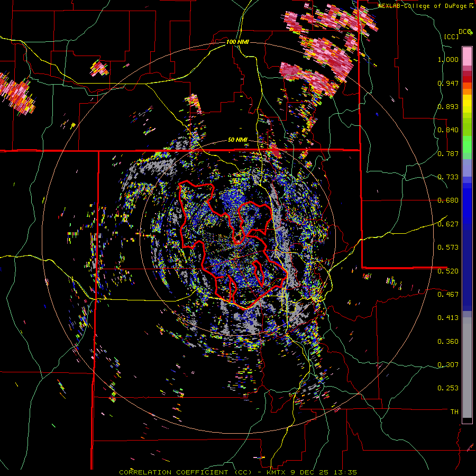Click the Correlation Coefficient KMTX timestamp caption
Image resolution: width=476 pixels, height=476 pixels.
(237, 472)
